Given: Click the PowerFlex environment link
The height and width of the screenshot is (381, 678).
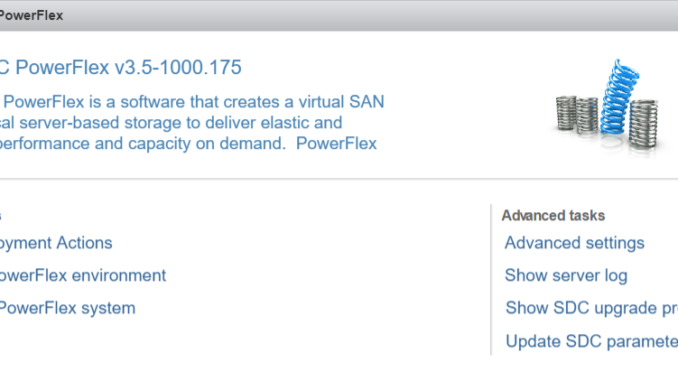Looking at the screenshot, I should point(83,275).
